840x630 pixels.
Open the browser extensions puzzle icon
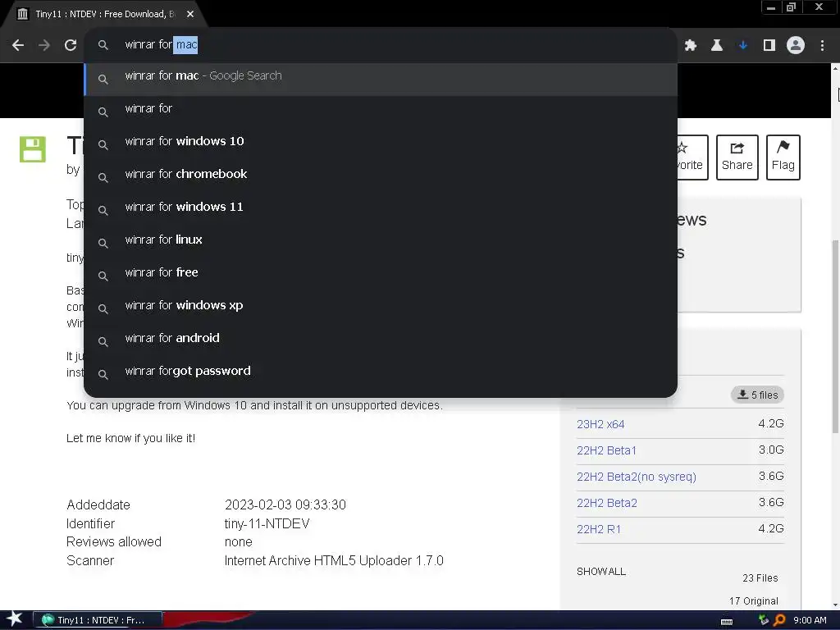tap(691, 46)
